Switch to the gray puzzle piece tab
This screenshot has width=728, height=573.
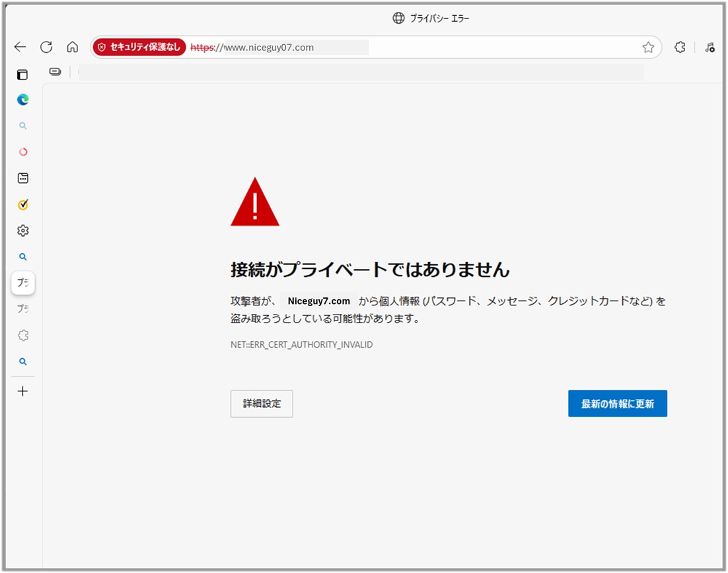click(x=23, y=336)
